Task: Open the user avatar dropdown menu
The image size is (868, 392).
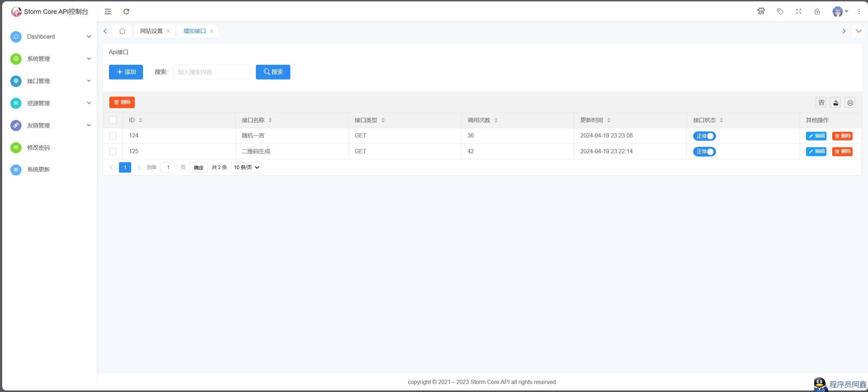Action: (x=840, y=11)
